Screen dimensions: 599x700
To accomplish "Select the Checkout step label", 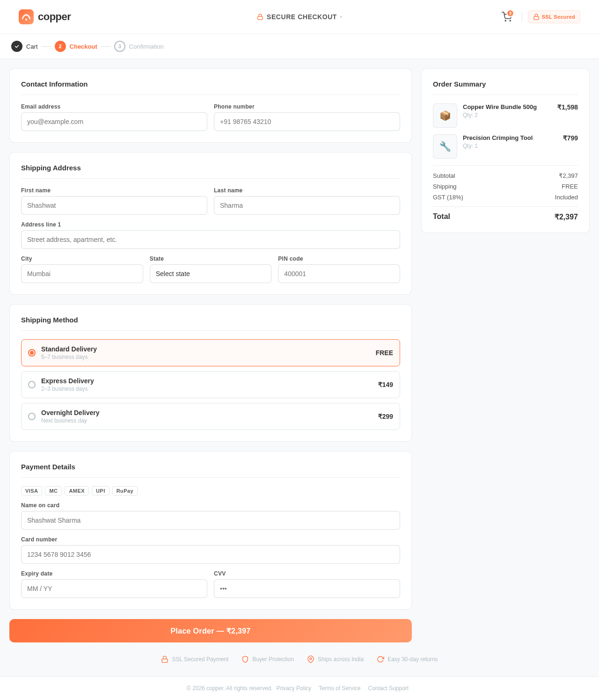I will pyautogui.click(x=83, y=46).
